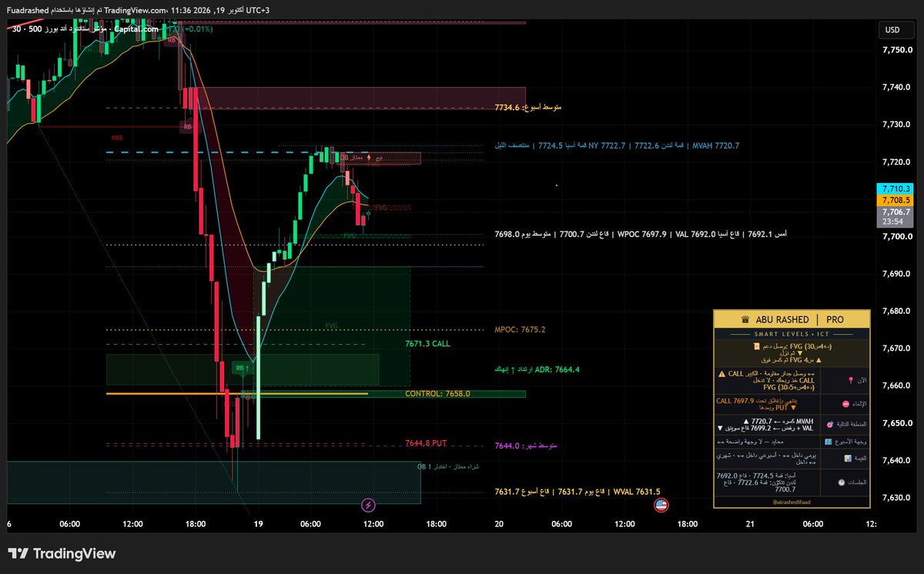
Task: Click the purple lightning event icon
Action: point(369,506)
